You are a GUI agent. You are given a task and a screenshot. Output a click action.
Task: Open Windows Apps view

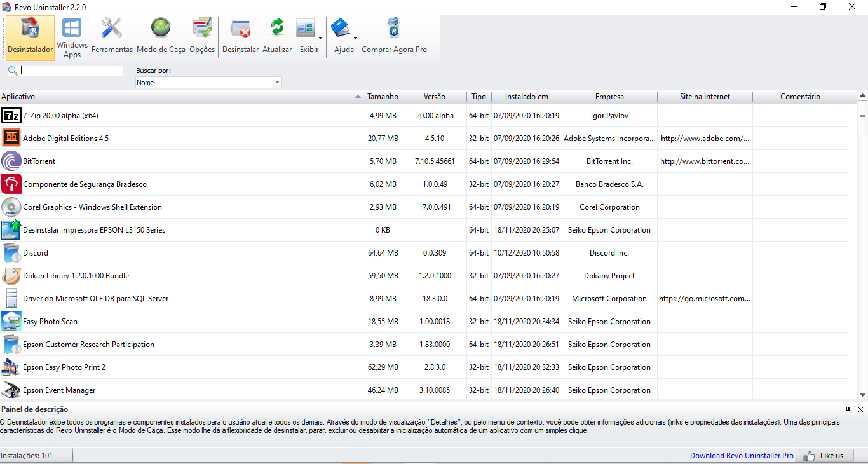[72, 38]
